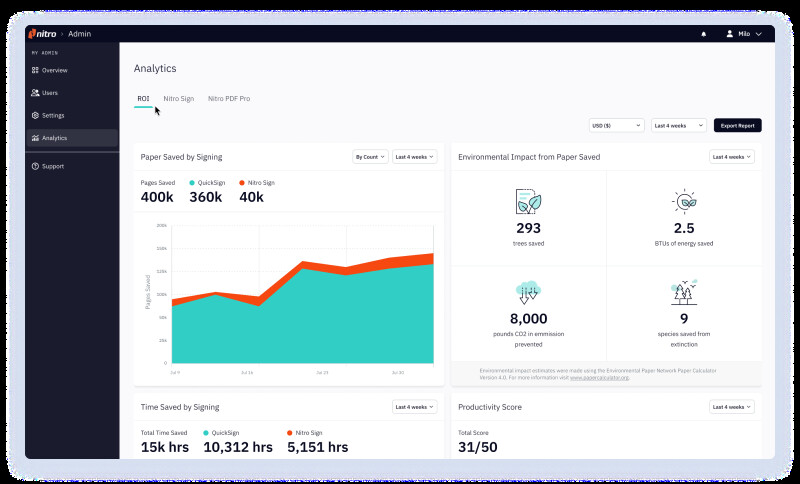Click the Overview grid icon in sidebar
800x484 pixels.
35,70
